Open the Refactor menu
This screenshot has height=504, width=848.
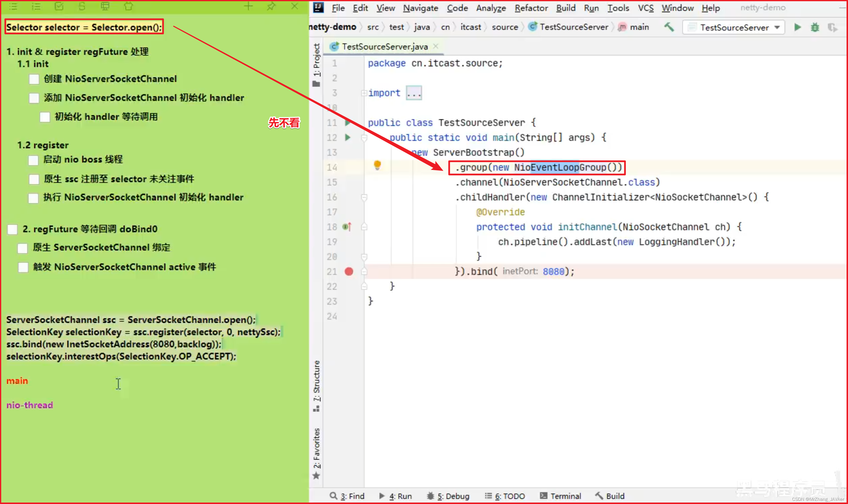point(531,8)
